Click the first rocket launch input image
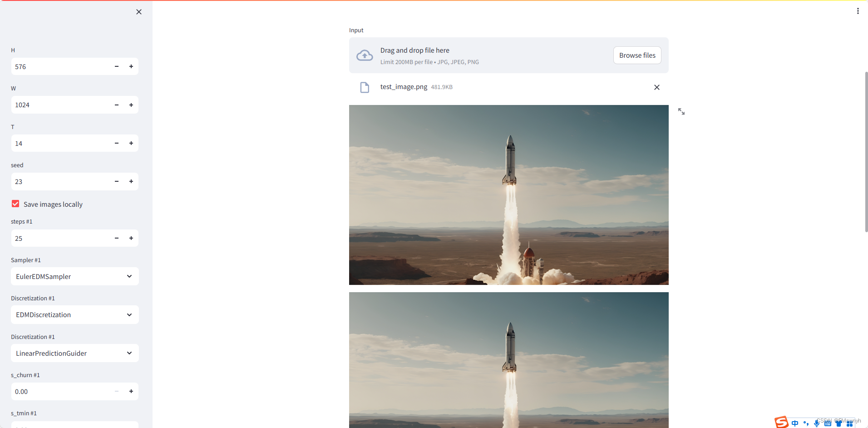This screenshot has width=868, height=428. tap(508, 195)
